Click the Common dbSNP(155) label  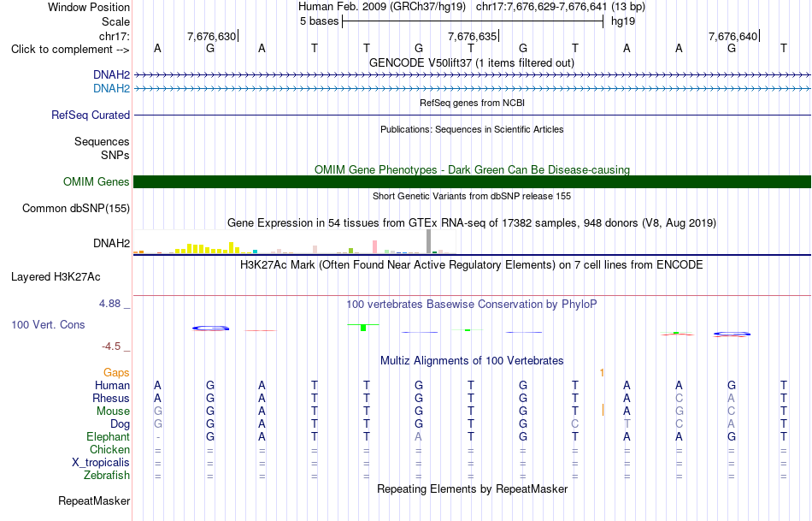pos(76,209)
